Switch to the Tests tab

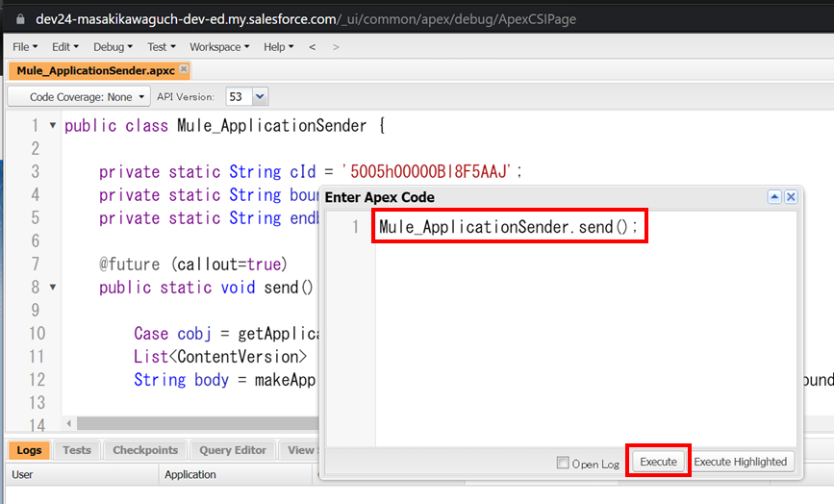77,450
